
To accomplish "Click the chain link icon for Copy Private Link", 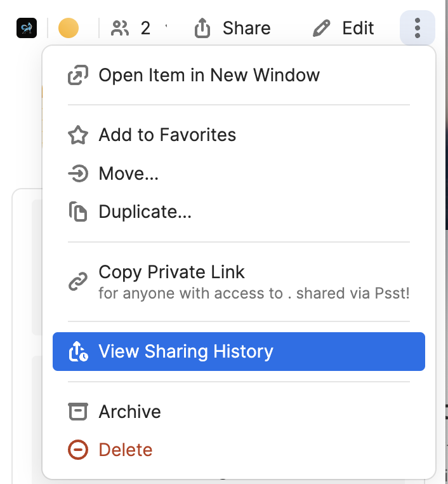I will tap(77, 281).
